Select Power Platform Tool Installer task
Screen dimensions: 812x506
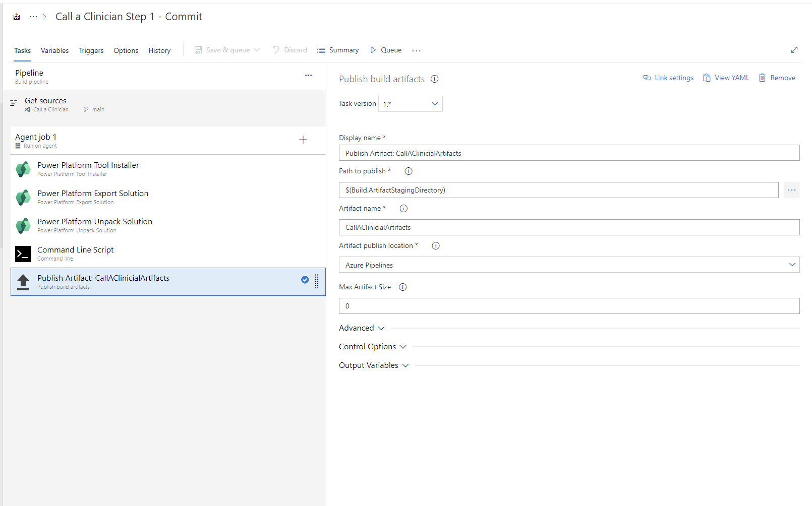click(168, 169)
